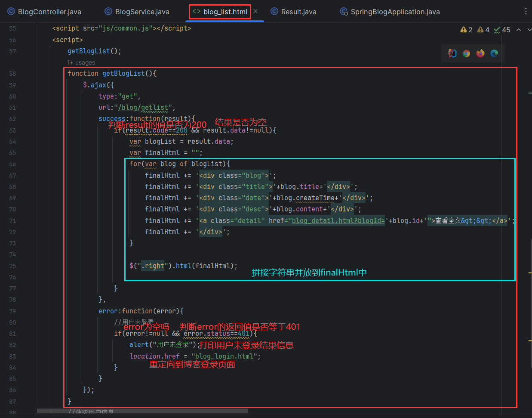Click error.status==401 condition on line 81

pyautogui.click(x=216, y=334)
